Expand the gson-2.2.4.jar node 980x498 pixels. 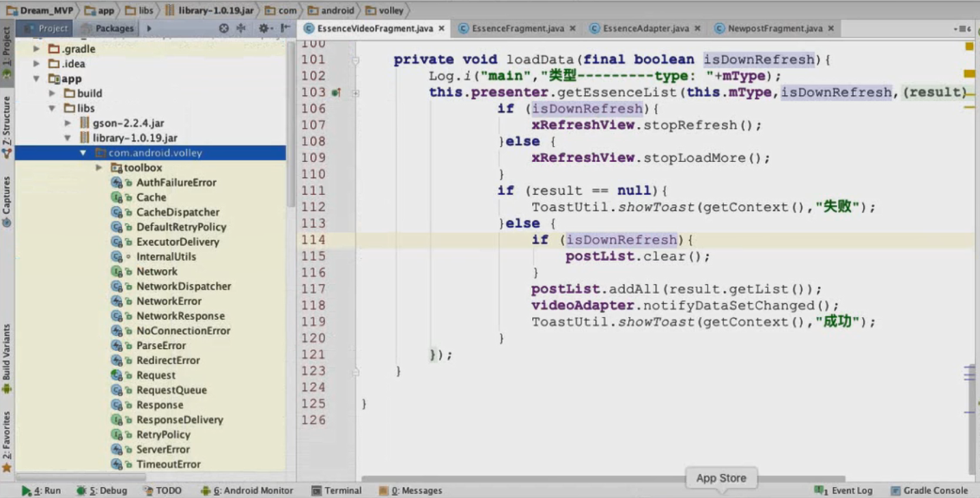click(68, 124)
